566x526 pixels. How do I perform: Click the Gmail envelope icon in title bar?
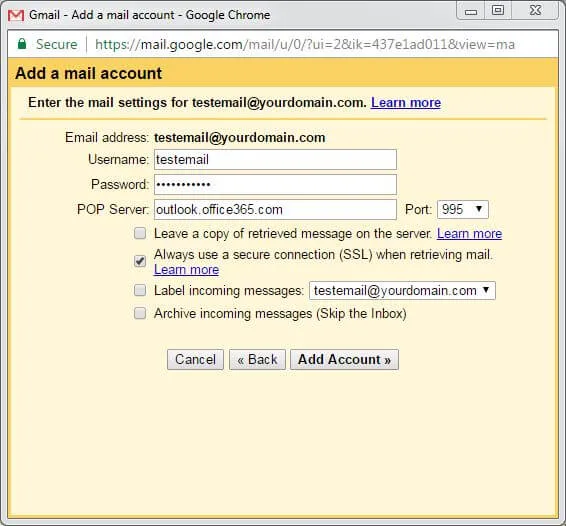point(16,15)
